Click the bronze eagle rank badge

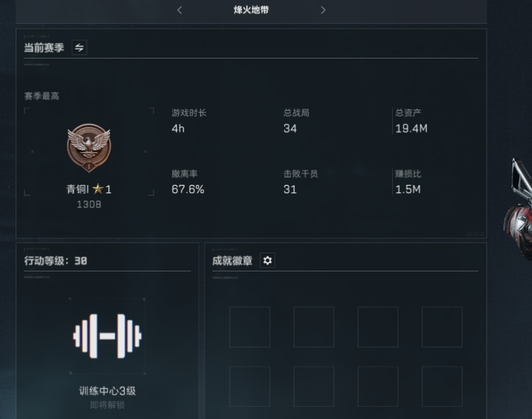click(x=89, y=148)
